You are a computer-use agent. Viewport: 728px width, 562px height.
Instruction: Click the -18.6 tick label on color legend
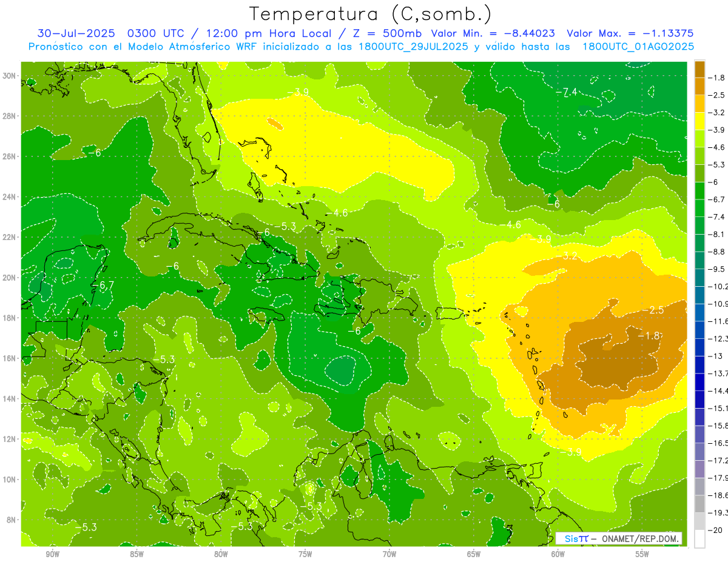point(720,495)
